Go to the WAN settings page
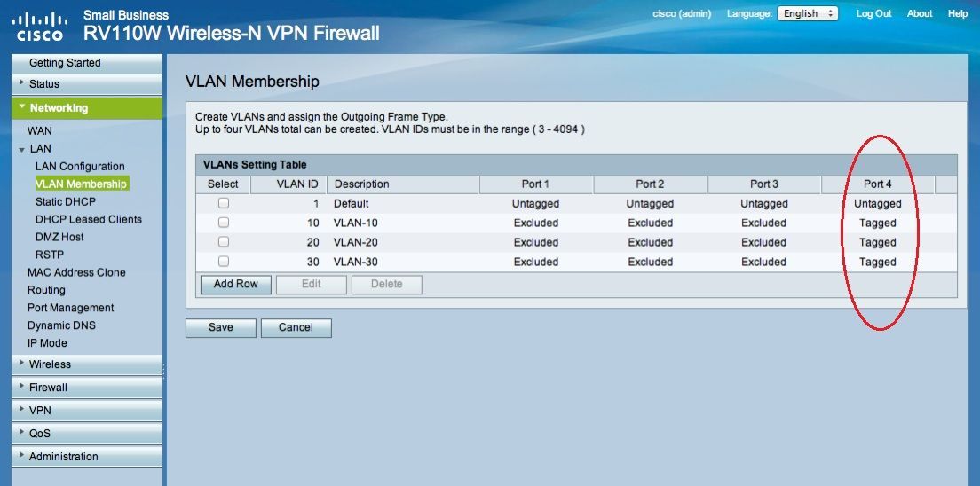 coord(40,131)
